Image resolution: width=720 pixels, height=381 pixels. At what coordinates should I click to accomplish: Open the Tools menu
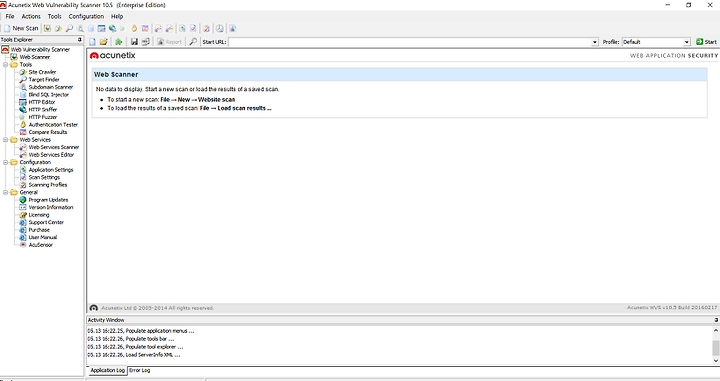tap(54, 16)
